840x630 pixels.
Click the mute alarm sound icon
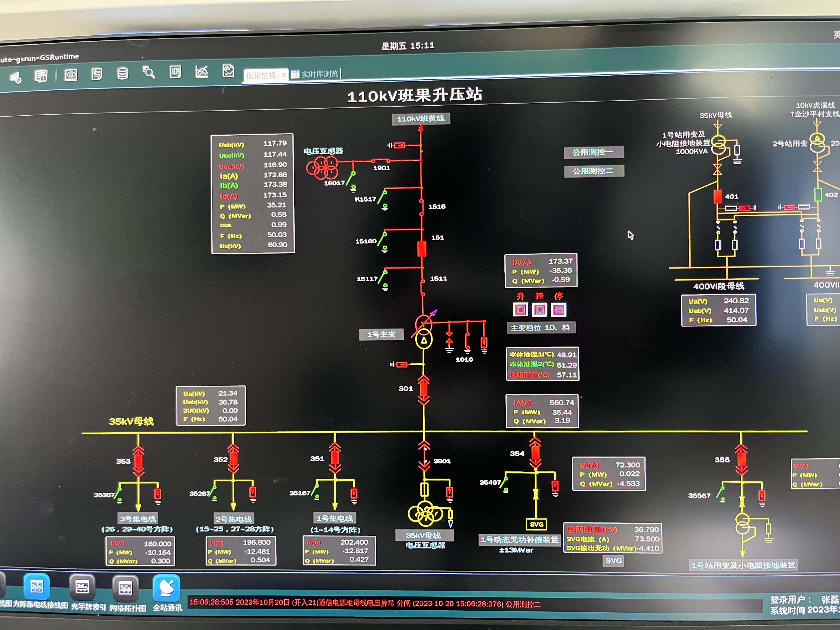16,78
